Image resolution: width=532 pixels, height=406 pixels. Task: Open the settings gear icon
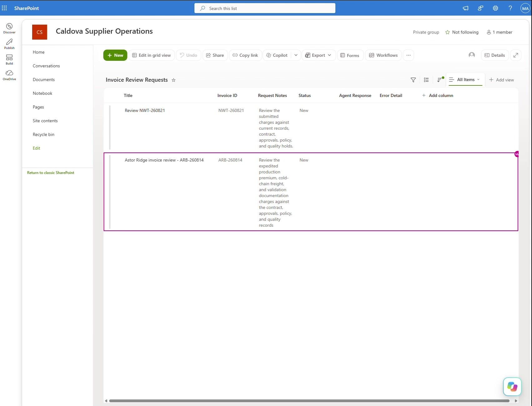click(495, 8)
